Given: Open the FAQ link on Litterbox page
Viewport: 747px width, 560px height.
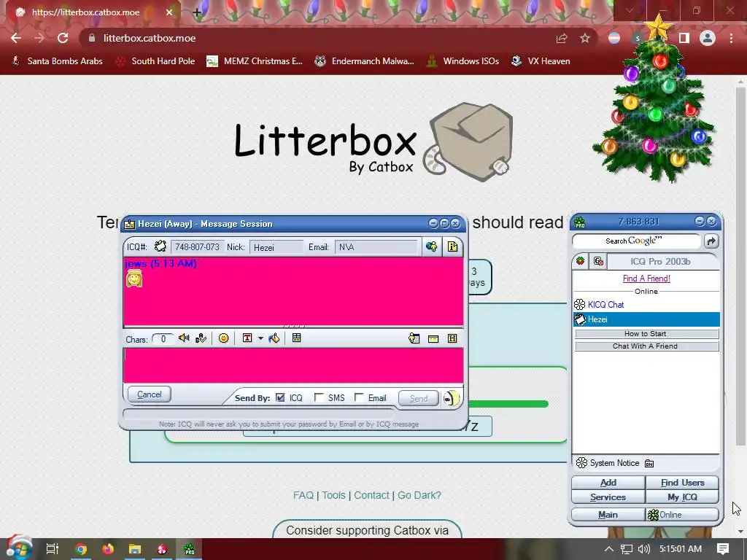Looking at the screenshot, I should point(303,495).
